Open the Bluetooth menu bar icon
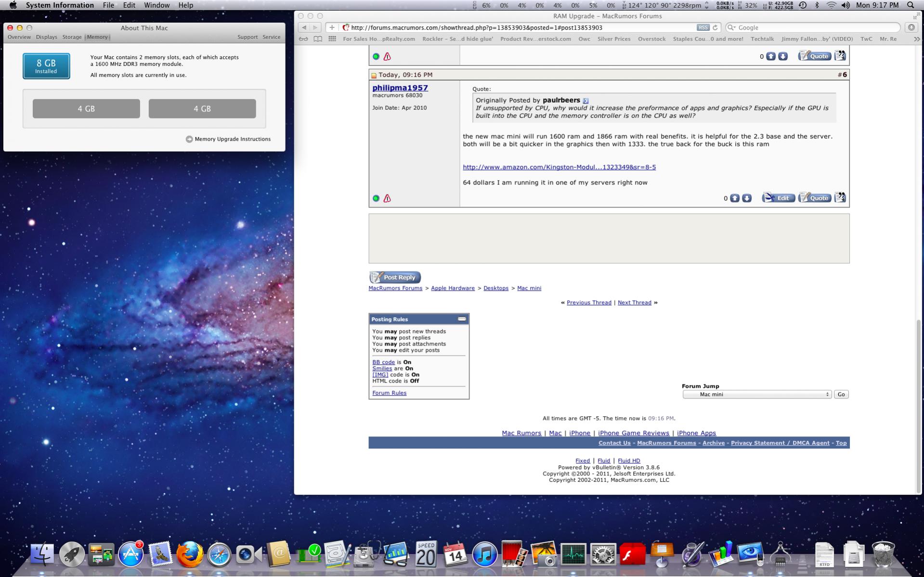Image resolution: width=924 pixels, height=577 pixels. click(817, 5)
